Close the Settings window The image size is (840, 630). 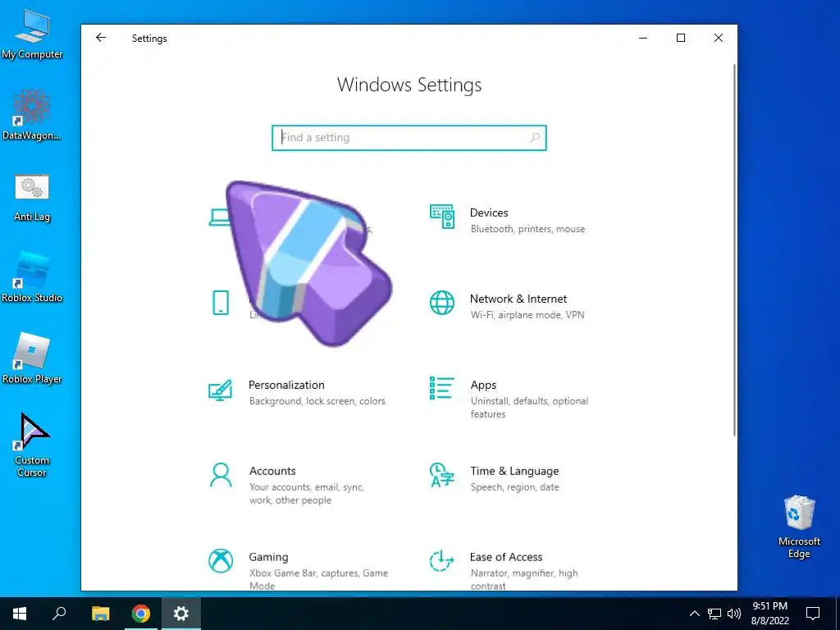coord(719,38)
